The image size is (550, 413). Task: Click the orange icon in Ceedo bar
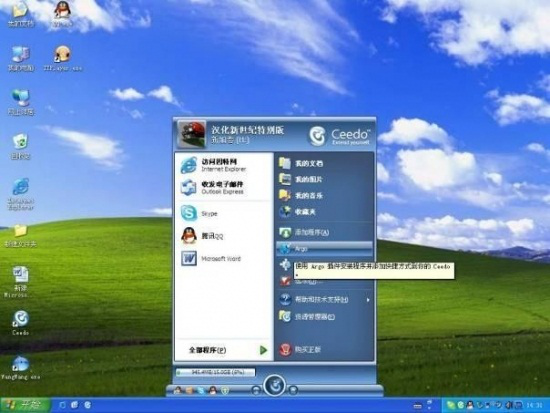[x=189, y=390]
